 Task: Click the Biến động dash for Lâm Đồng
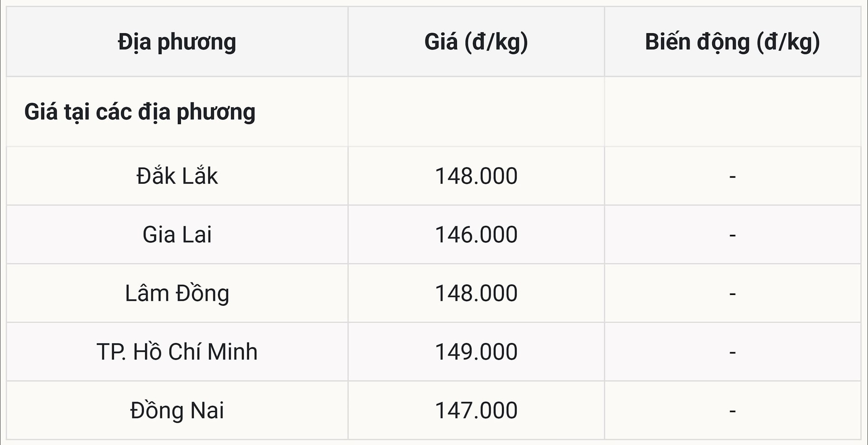click(x=732, y=294)
